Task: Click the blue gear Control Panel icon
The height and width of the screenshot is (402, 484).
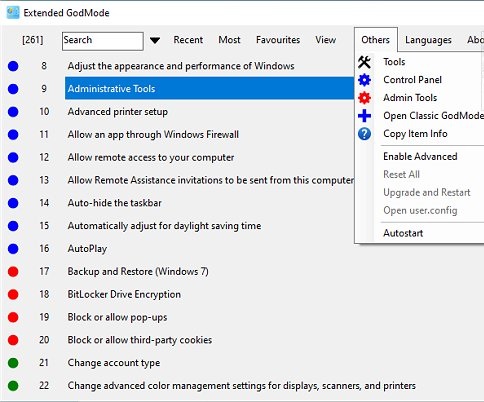Action: pyautogui.click(x=364, y=80)
